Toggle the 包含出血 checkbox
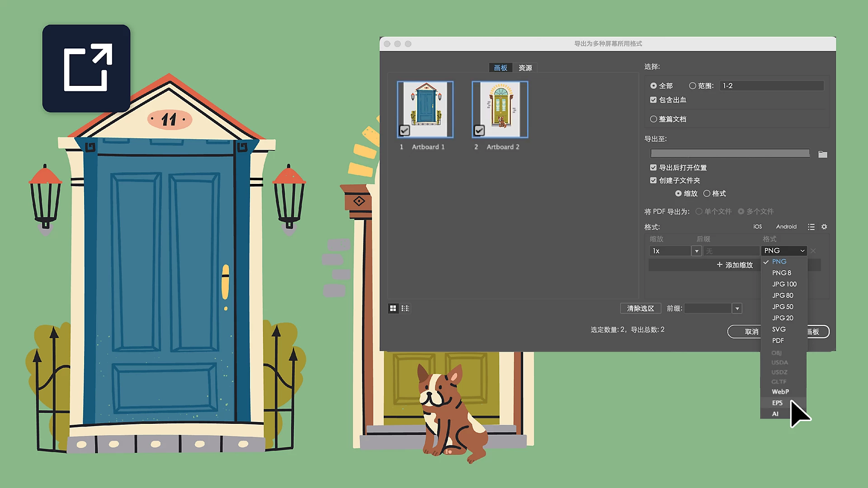Image resolution: width=868 pixels, height=488 pixels. 653,100
